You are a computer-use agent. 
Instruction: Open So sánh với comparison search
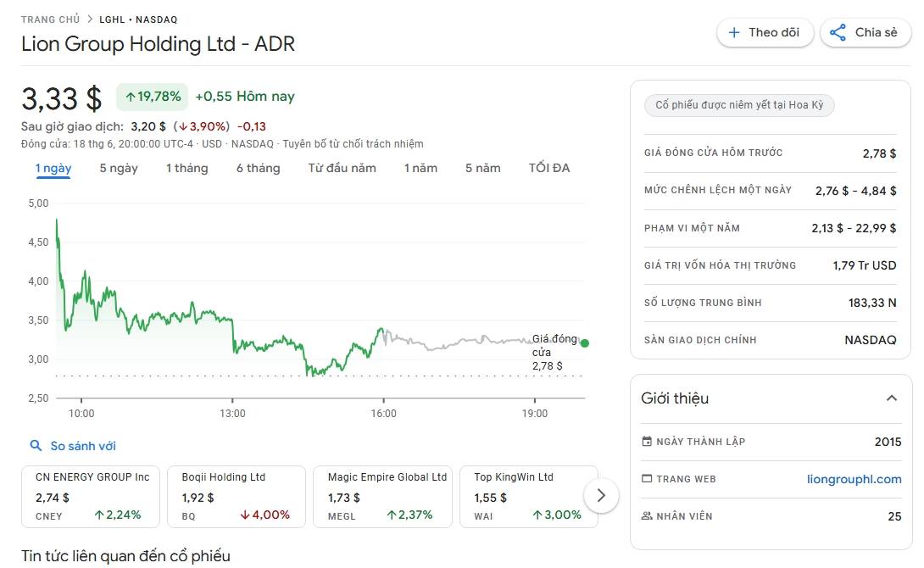pos(73,446)
